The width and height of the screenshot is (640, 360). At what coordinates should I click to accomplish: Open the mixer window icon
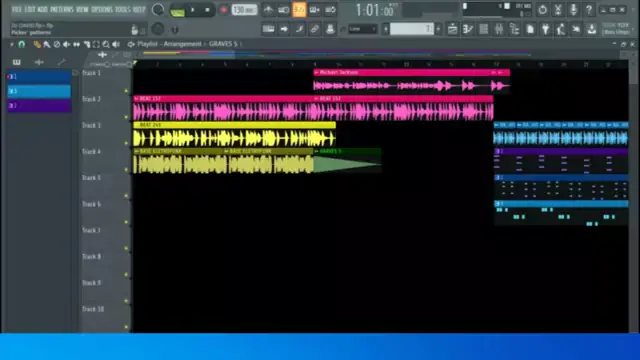499,29
